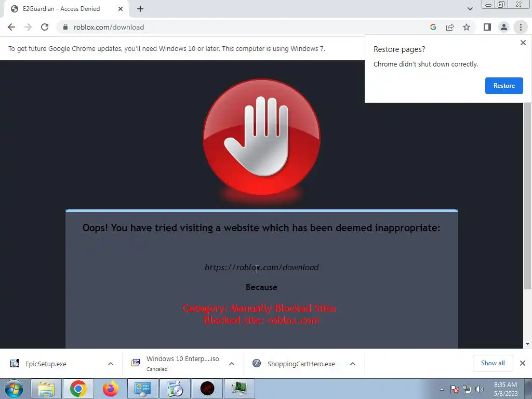Click the 'Restore pages?' popup title
This screenshot has height=399, width=532.
(x=400, y=49)
